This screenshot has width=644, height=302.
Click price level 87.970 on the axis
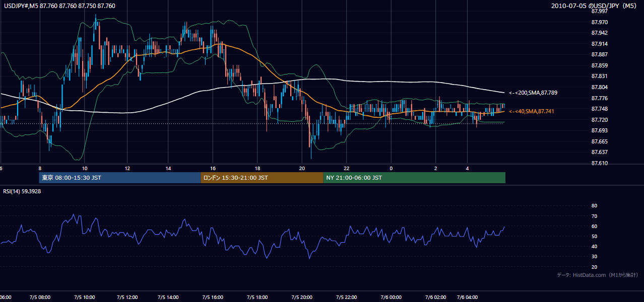(599, 22)
